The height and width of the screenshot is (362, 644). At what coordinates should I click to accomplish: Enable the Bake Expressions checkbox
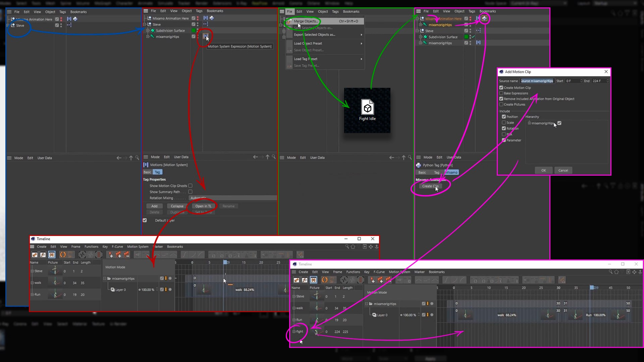tap(501, 93)
